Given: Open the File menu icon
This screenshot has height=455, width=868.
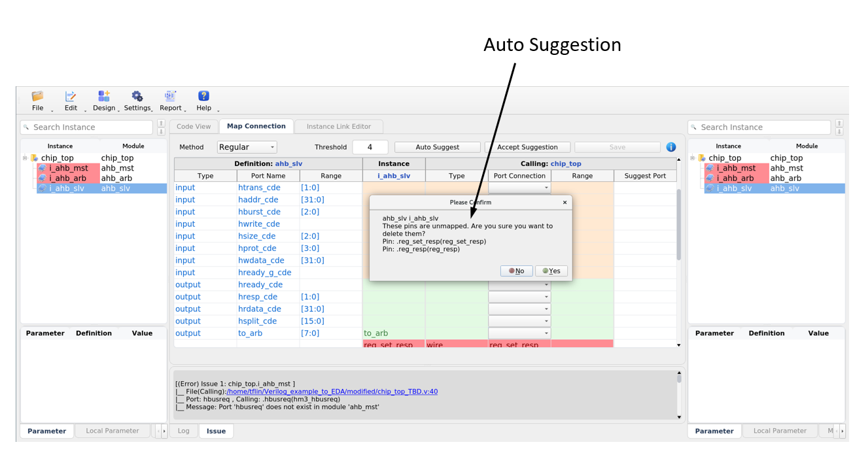Looking at the screenshot, I should pyautogui.click(x=37, y=96).
